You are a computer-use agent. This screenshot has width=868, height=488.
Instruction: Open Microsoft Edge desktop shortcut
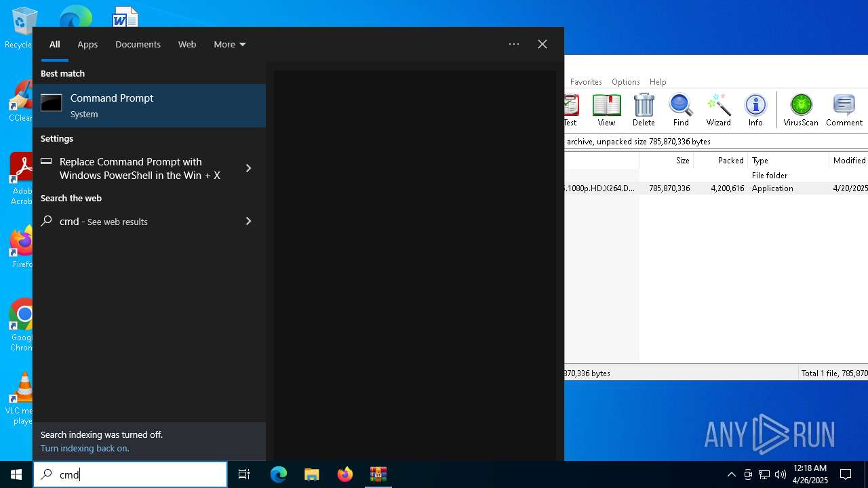(x=75, y=16)
